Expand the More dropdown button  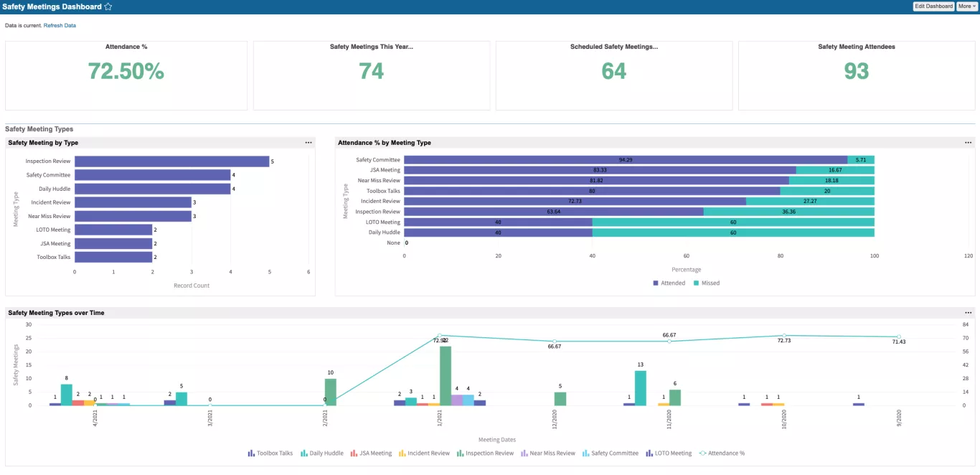tap(967, 6)
